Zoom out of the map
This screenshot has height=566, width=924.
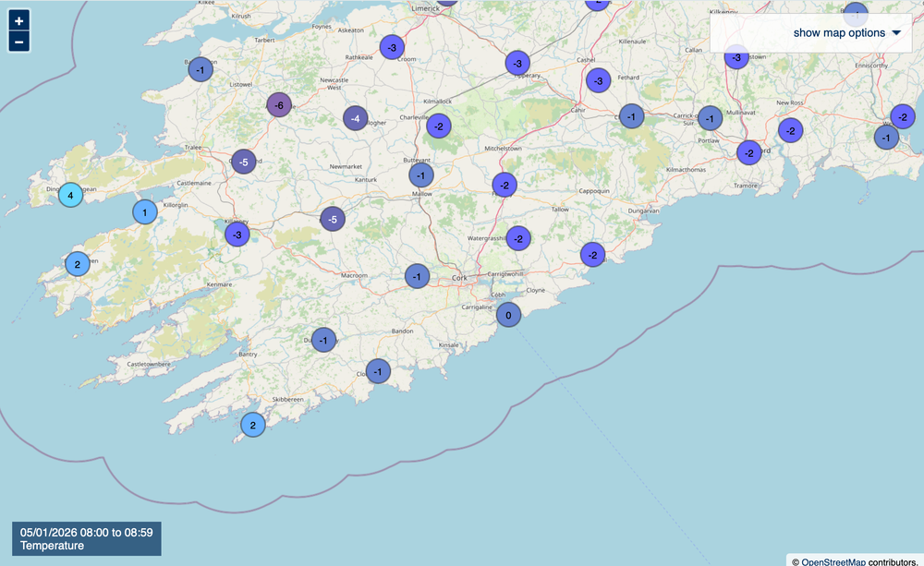[x=19, y=42]
